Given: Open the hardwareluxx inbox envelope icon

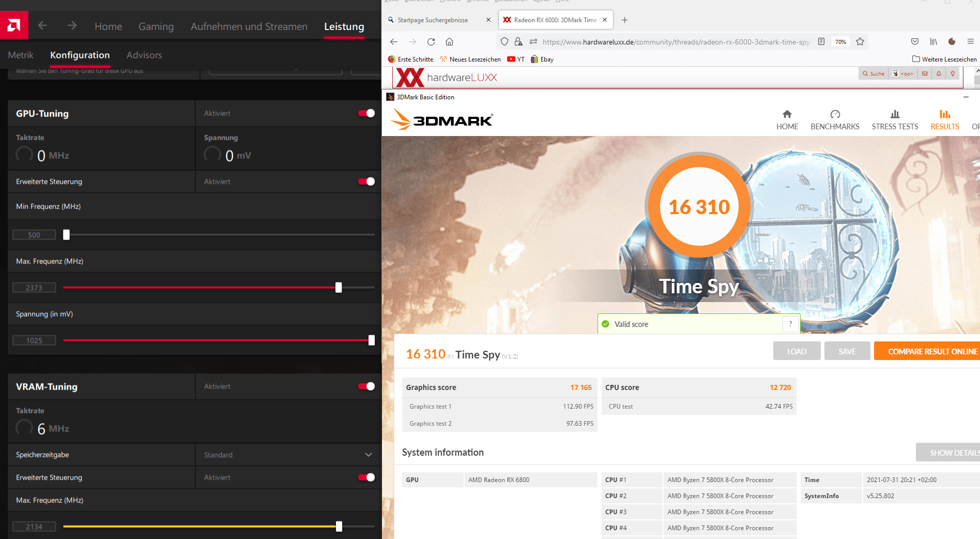Looking at the screenshot, I should (925, 73).
